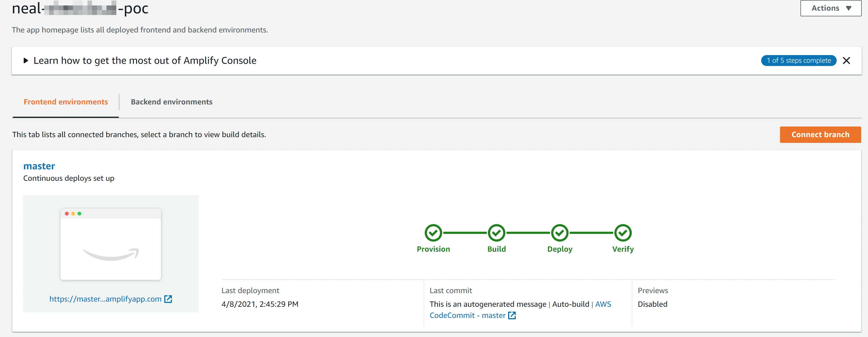Screen dimensions: 868x337
Task: Switch to Backend environments tab
Action: pyautogui.click(x=172, y=102)
